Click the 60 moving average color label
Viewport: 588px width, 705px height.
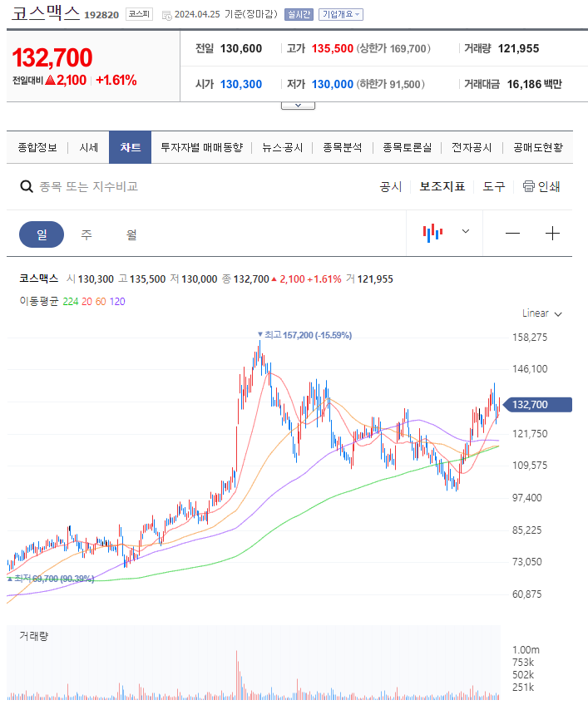101,302
